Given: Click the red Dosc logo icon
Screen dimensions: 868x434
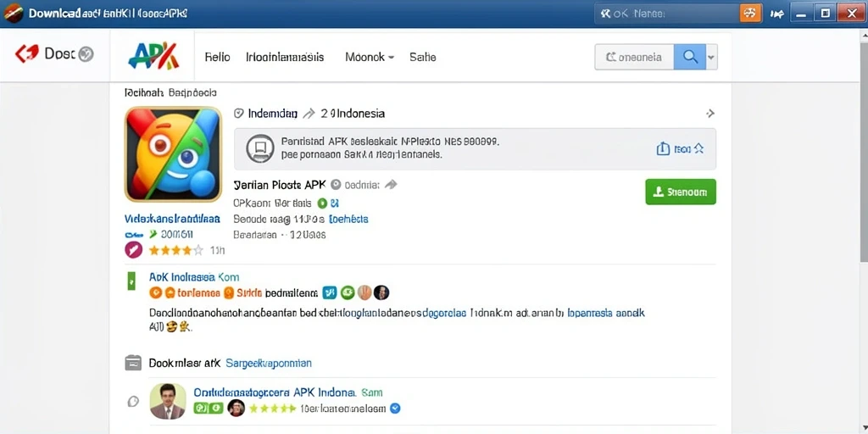Looking at the screenshot, I should point(26,53).
